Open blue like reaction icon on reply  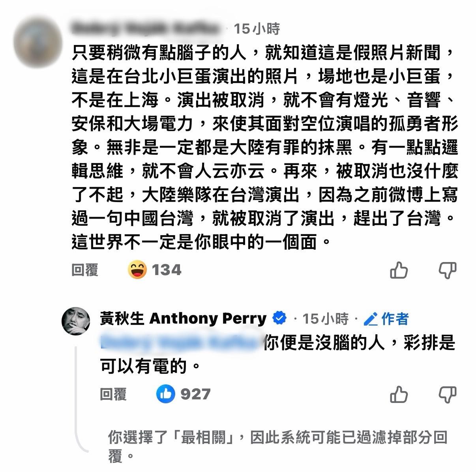(166, 394)
